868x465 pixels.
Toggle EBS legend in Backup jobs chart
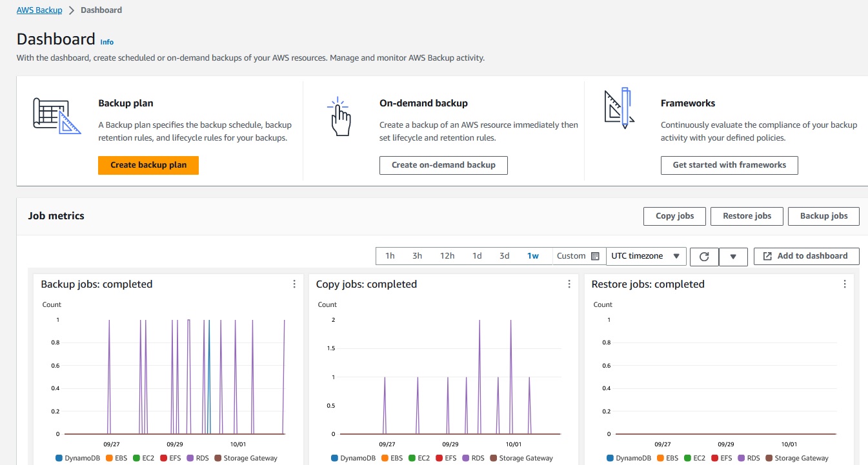point(115,459)
